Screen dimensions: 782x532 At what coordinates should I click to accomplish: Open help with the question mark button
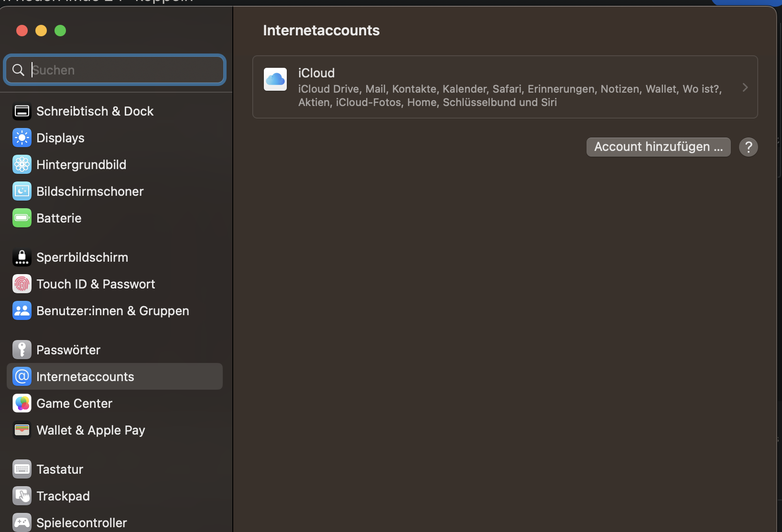click(x=748, y=147)
